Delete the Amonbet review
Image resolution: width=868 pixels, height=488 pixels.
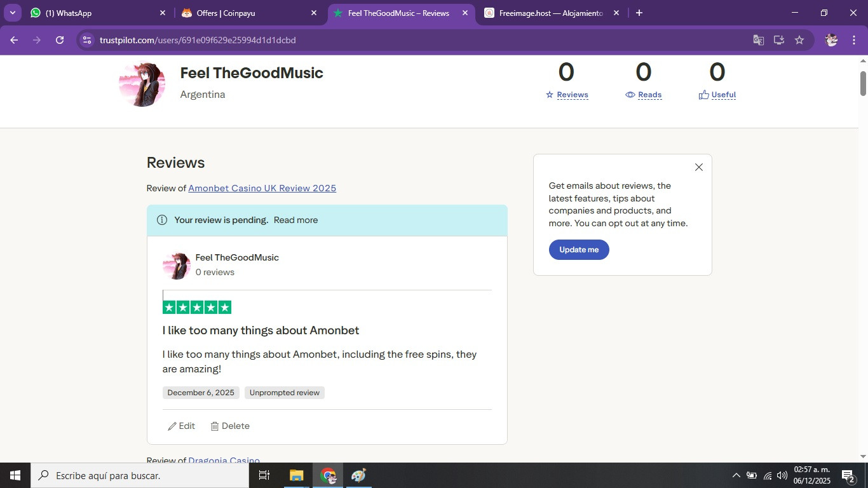point(230,426)
